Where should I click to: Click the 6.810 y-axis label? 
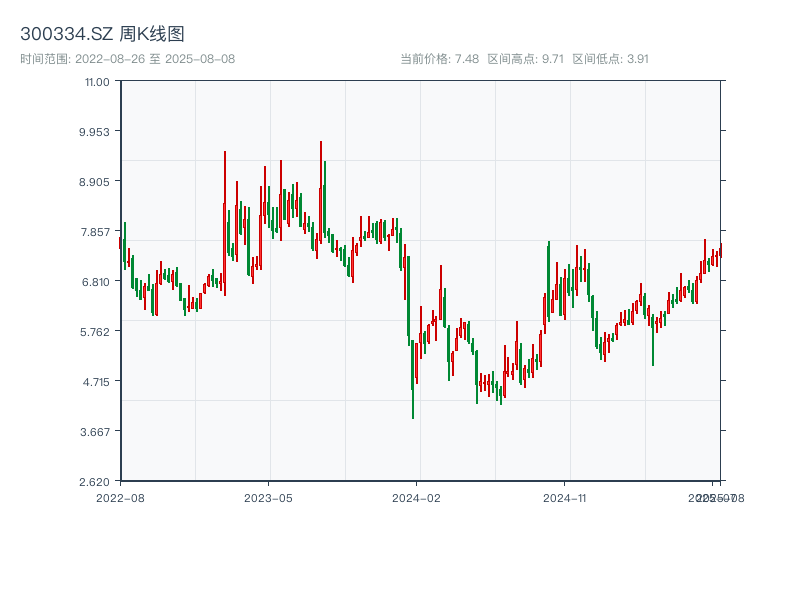pyautogui.click(x=95, y=281)
